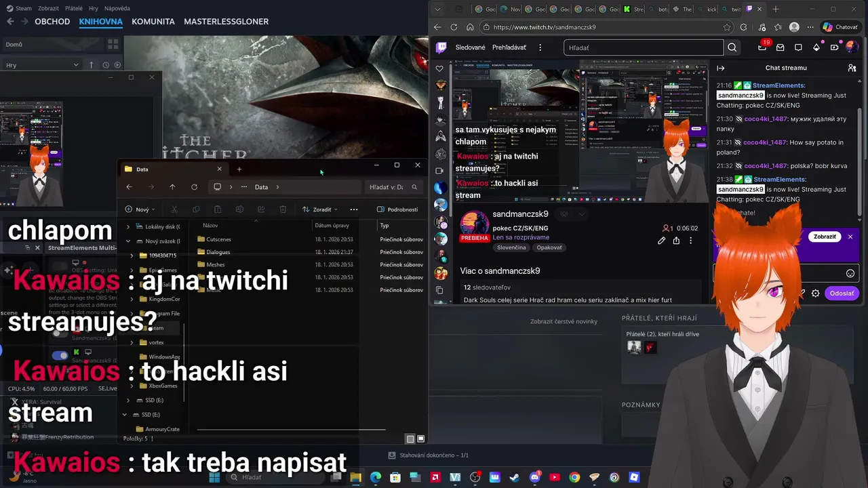
Task: Open Steam MASTERLESSGLONER profile tab
Action: pos(226,22)
